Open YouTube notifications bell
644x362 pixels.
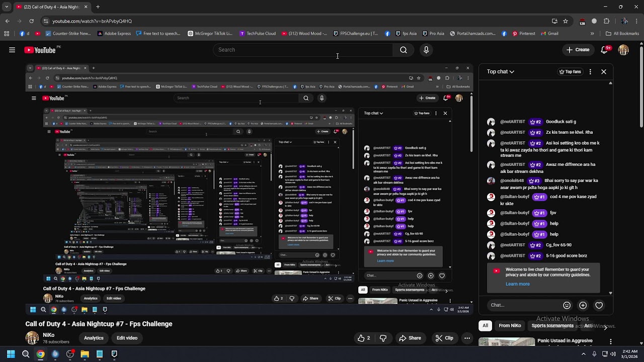[x=605, y=50]
